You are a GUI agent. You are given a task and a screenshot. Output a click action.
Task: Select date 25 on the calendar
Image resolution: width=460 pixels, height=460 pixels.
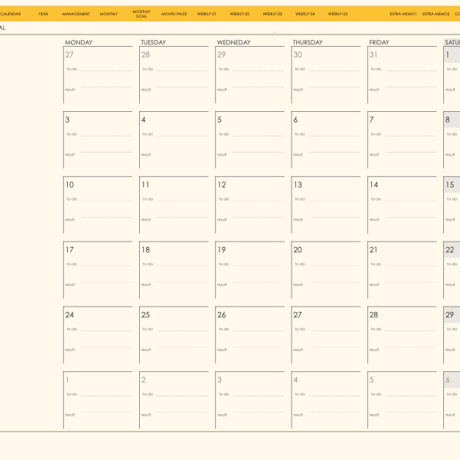[146, 315]
